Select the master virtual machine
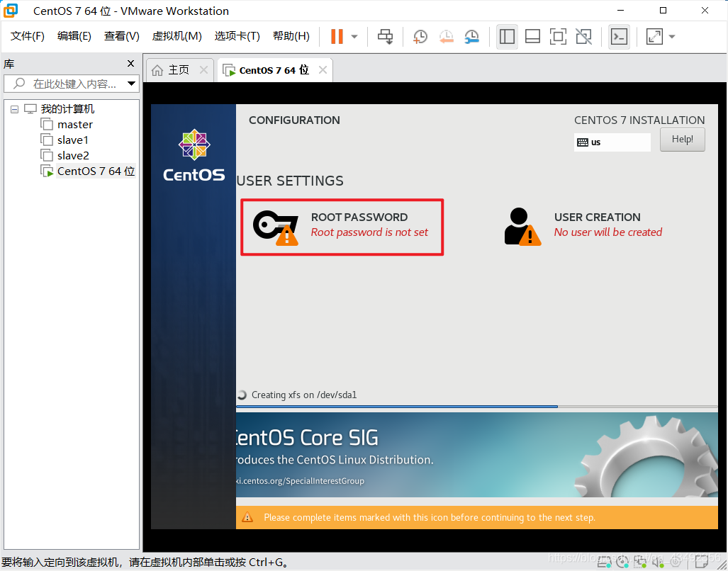Screen dimensions: 728x571 click(74, 124)
